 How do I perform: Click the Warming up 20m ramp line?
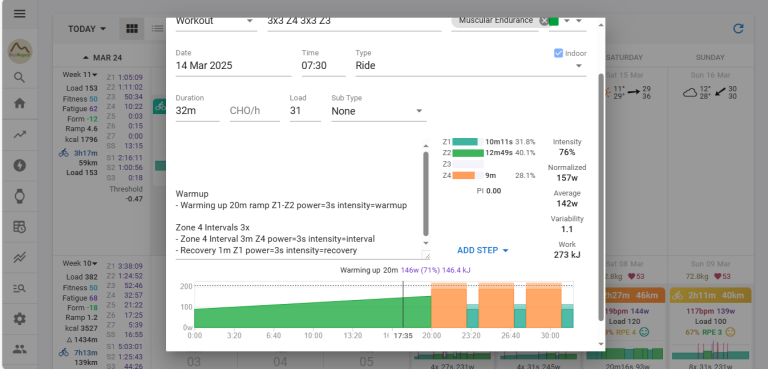291,206
